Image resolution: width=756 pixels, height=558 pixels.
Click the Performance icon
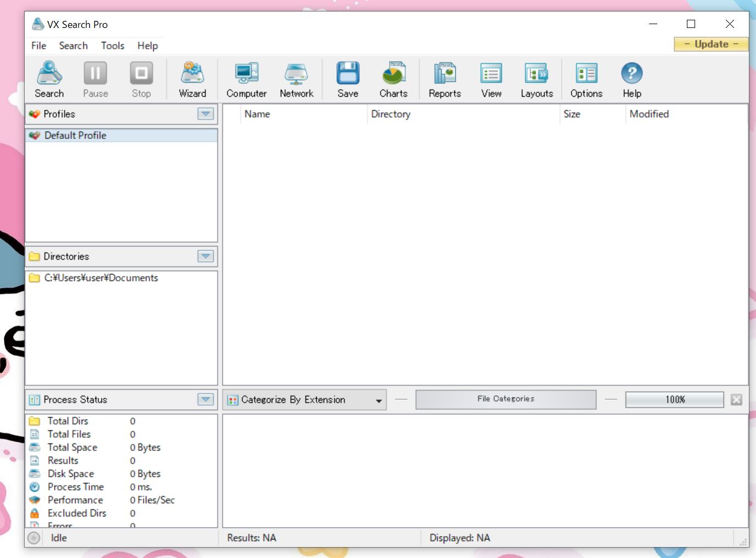35,500
